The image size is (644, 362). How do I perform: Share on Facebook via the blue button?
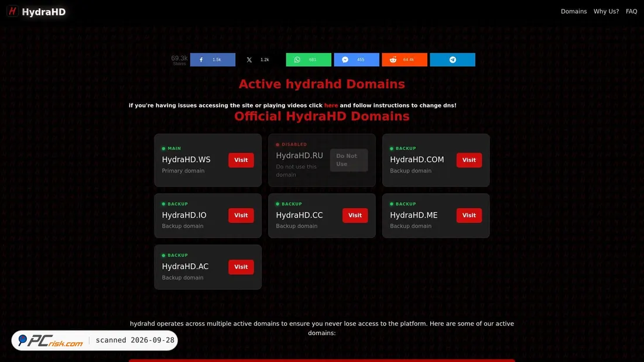[213, 60]
